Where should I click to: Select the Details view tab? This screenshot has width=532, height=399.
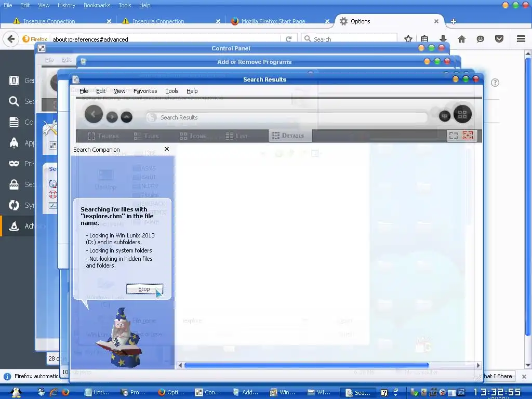[x=290, y=136]
